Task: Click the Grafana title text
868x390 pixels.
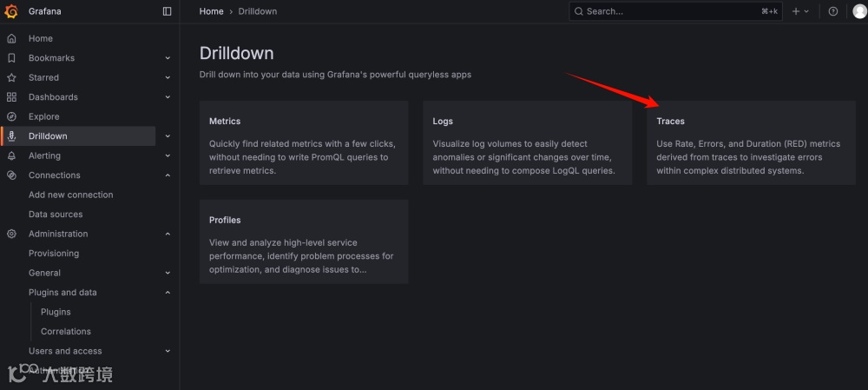Action: tap(45, 11)
